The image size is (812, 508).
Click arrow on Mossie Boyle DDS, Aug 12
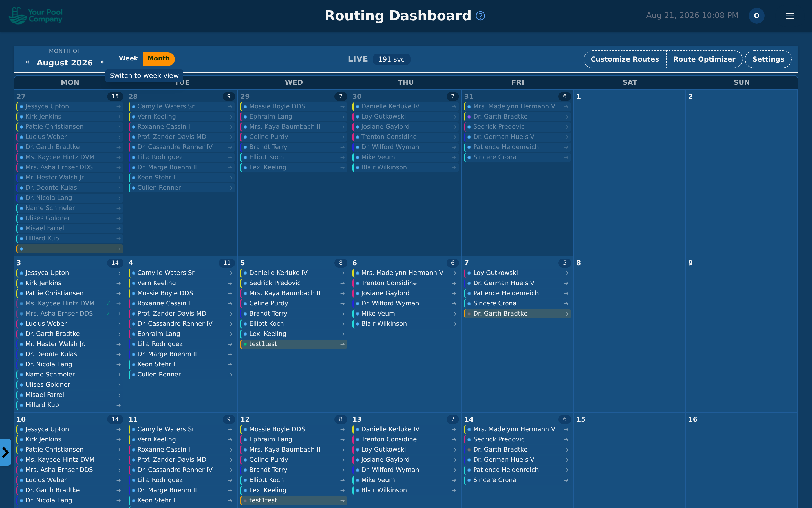(342, 429)
